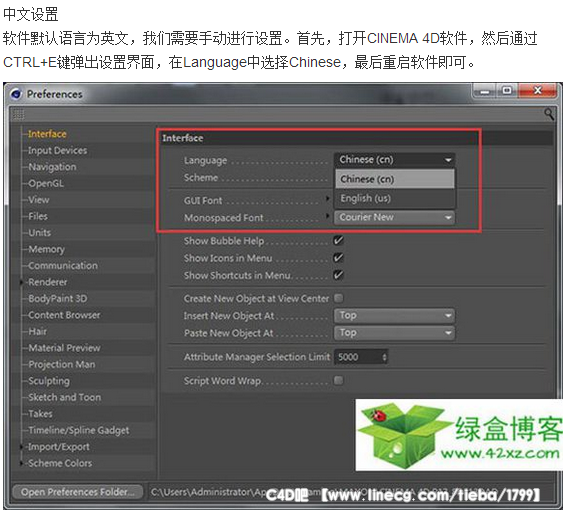Open the Memory settings category
Image resolution: width=566 pixels, height=512 pixels.
47,249
